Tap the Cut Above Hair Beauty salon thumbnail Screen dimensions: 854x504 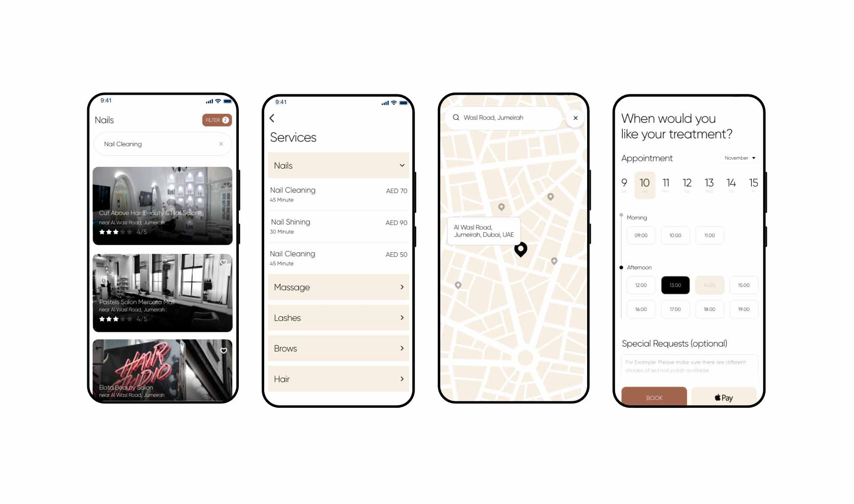pos(161,205)
